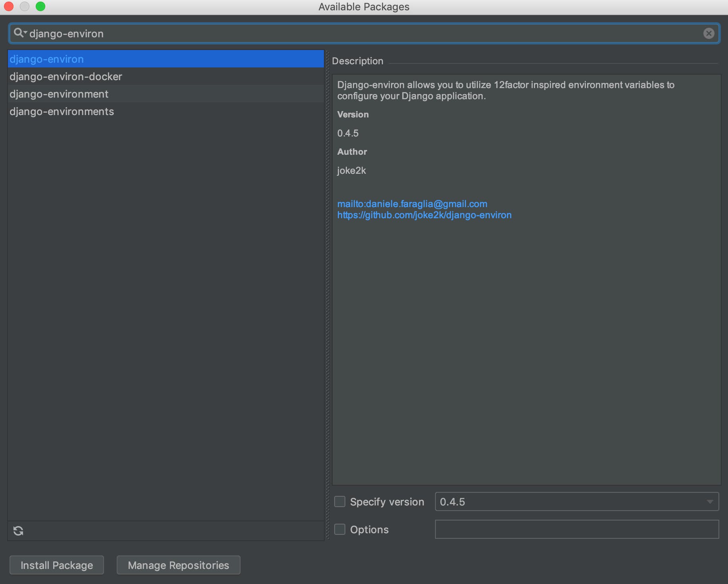Select django-environ in the package list
The image size is (728, 584).
click(47, 59)
